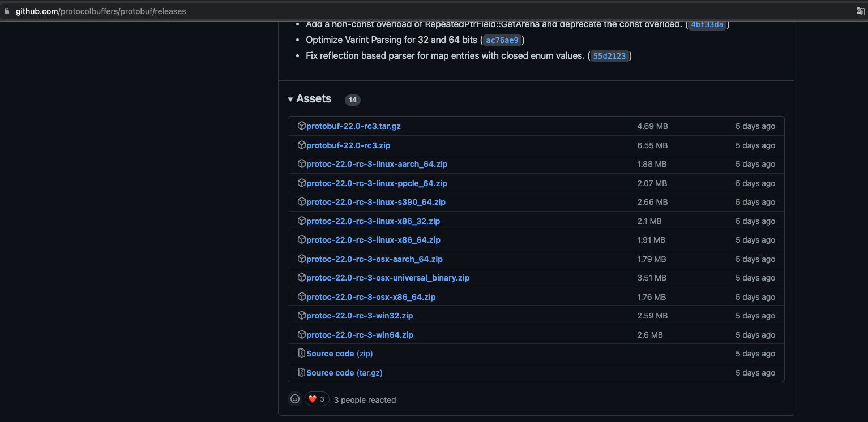Open commit link 55d2123
This screenshot has width=868, height=422.
click(x=610, y=56)
